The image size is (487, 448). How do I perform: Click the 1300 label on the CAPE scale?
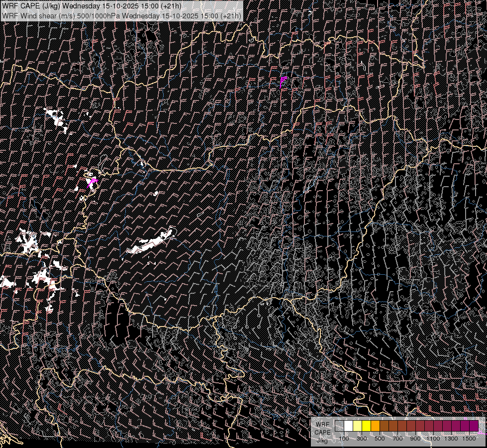[451, 439]
